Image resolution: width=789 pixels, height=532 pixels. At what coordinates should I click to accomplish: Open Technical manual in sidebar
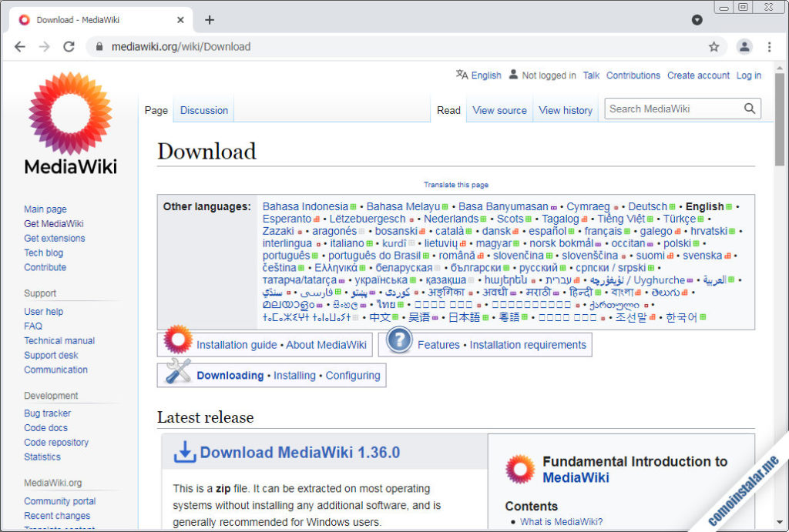(59, 340)
